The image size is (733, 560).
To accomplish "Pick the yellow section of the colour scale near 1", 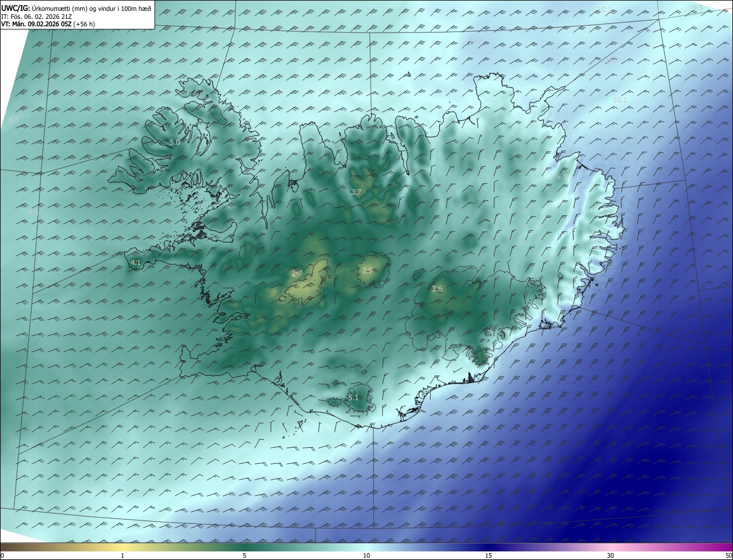I will pyautogui.click(x=123, y=547).
